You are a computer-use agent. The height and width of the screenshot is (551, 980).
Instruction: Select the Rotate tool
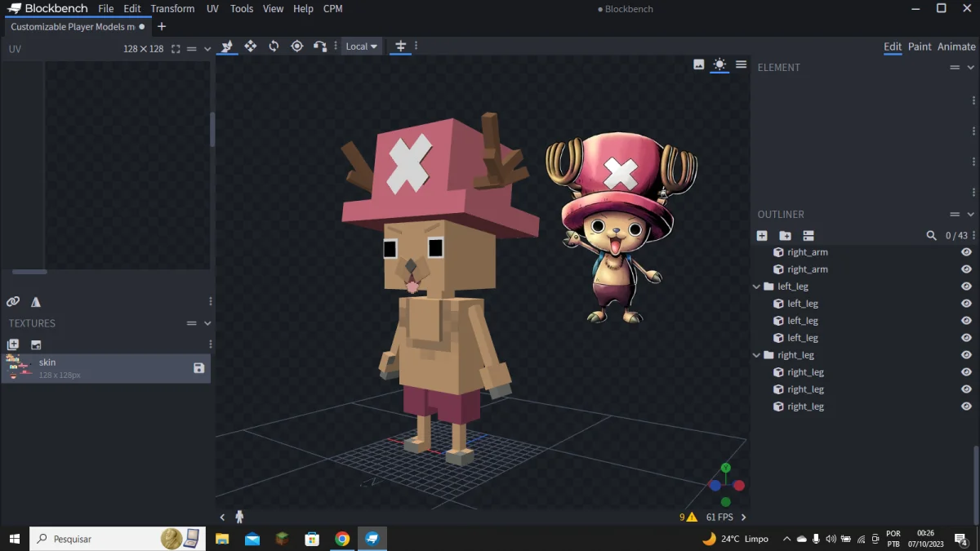(x=274, y=47)
